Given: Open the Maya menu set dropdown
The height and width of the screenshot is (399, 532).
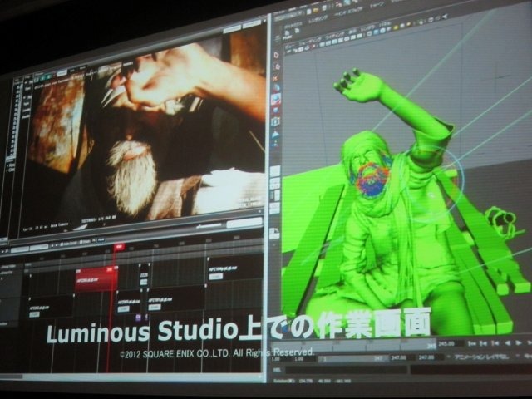Looking at the screenshot, I should [x=288, y=16].
